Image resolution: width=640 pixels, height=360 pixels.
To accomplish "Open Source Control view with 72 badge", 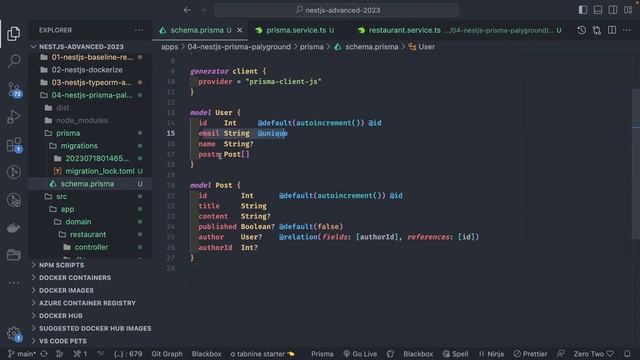I will (13, 89).
